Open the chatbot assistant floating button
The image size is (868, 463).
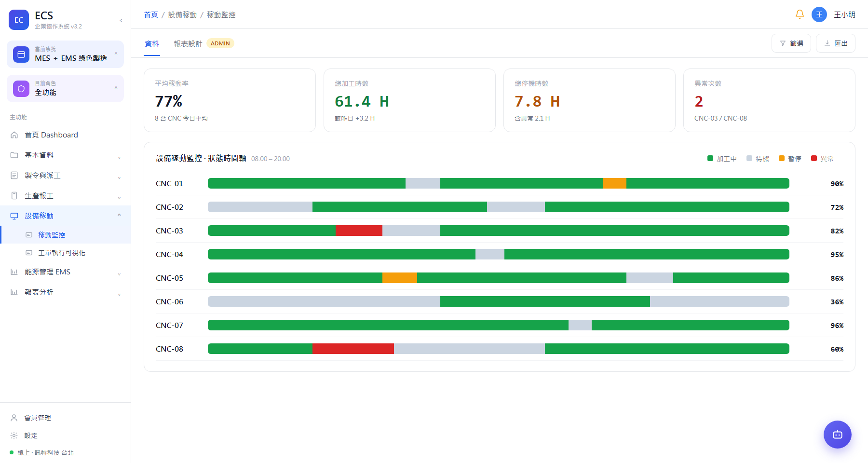837,435
